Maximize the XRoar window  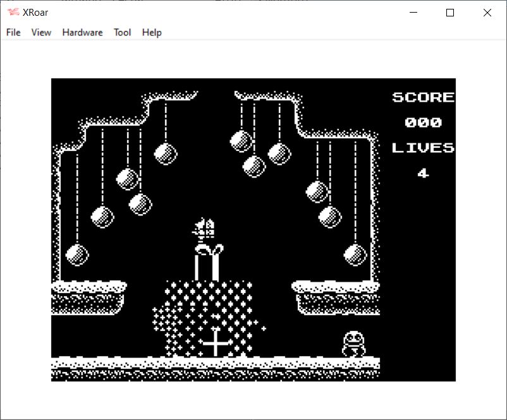pyautogui.click(x=450, y=13)
